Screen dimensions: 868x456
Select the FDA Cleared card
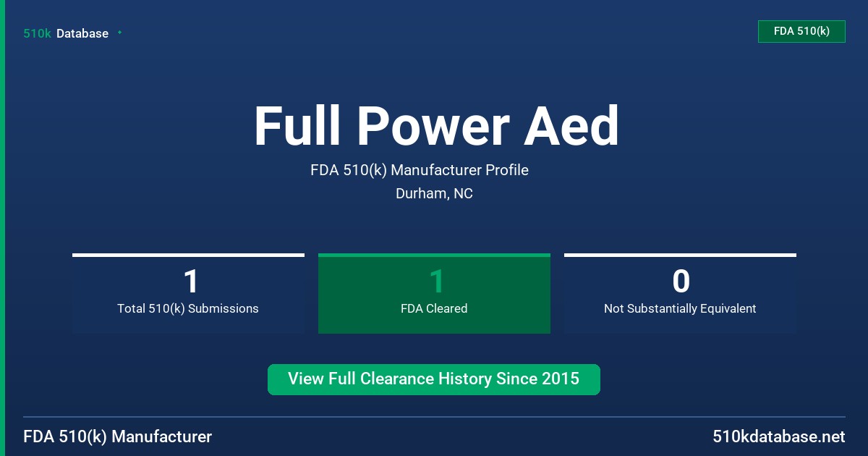click(434, 294)
